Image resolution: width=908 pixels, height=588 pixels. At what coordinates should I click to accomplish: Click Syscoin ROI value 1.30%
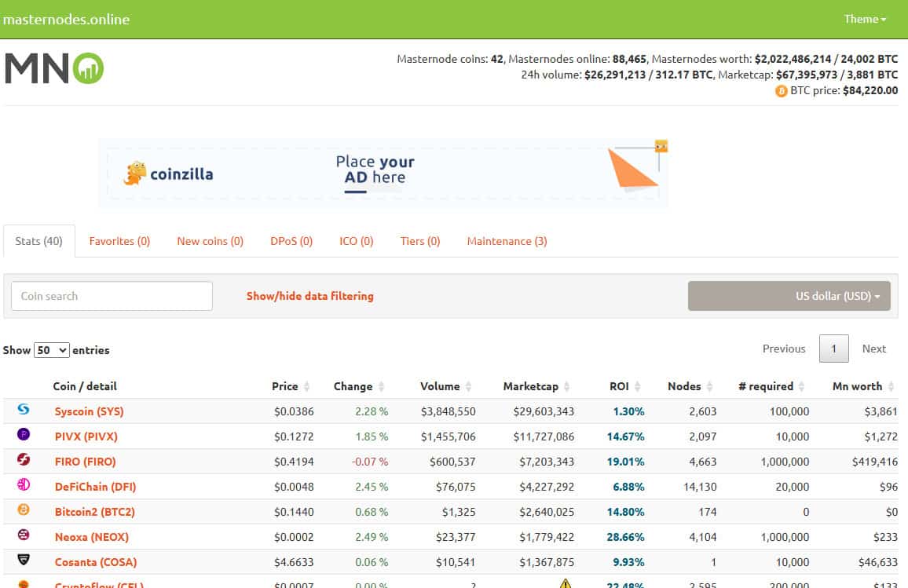(628, 411)
